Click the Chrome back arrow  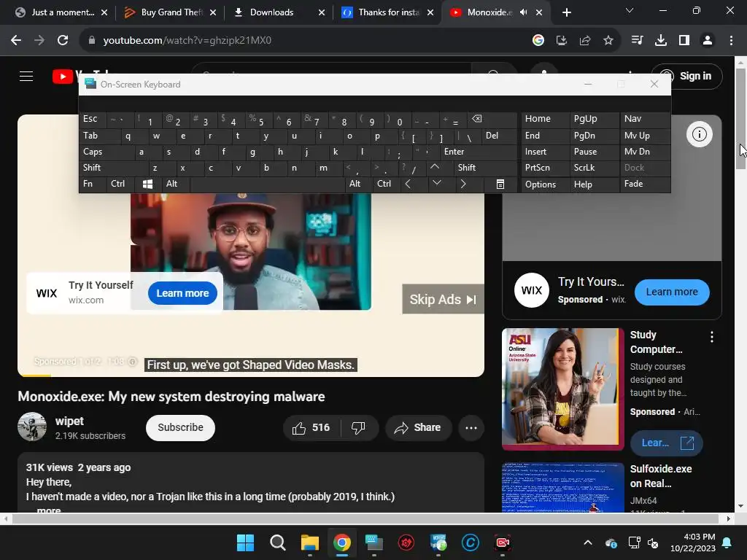pos(16,41)
